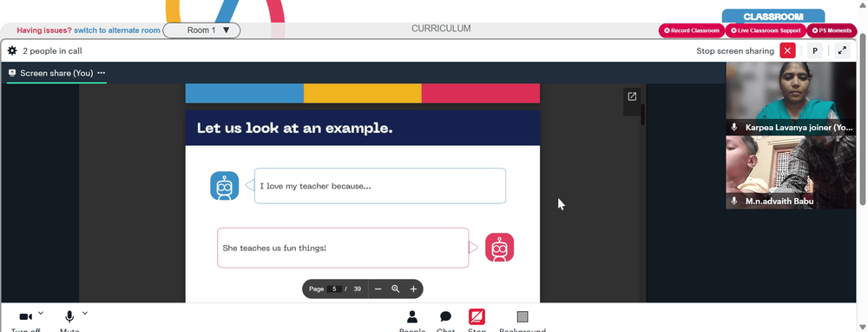Click PS Moments button

click(x=832, y=30)
